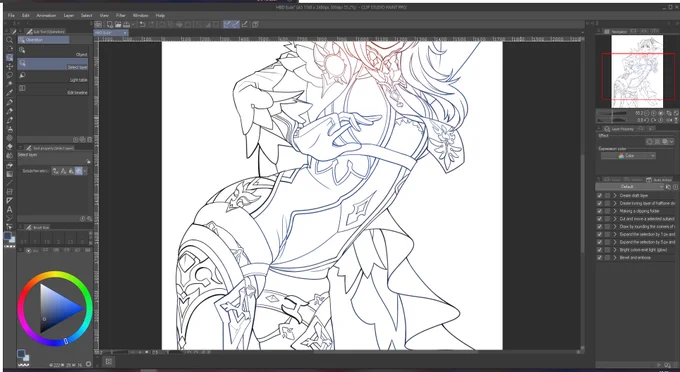Select the Pen tool
This screenshot has height=372, width=680.
coord(9,102)
